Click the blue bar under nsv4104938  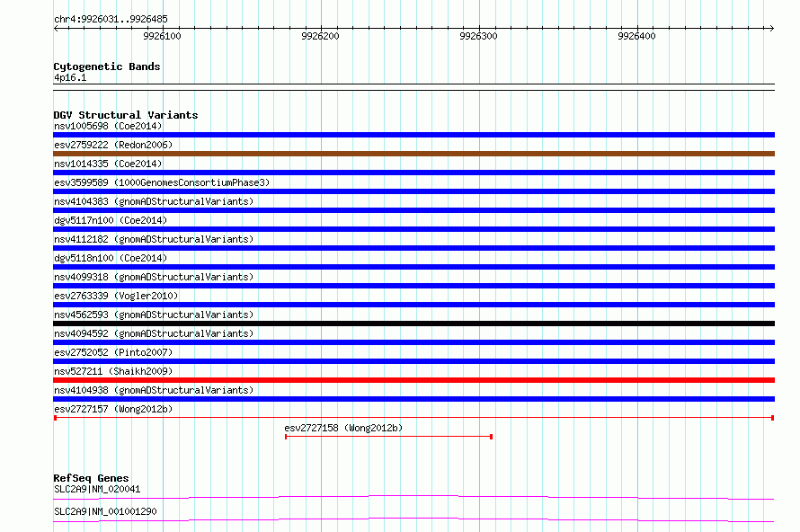(x=413, y=399)
